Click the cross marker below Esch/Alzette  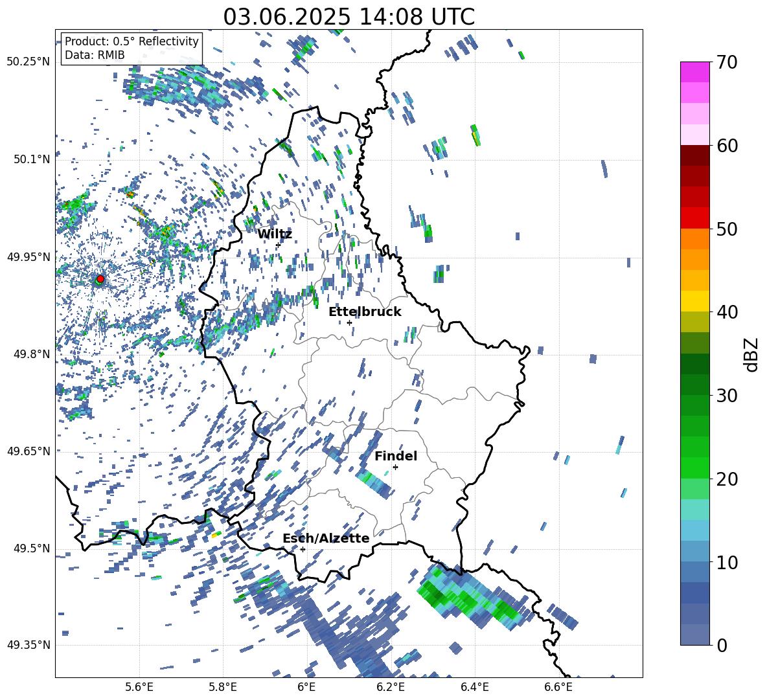(x=303, y=549)
